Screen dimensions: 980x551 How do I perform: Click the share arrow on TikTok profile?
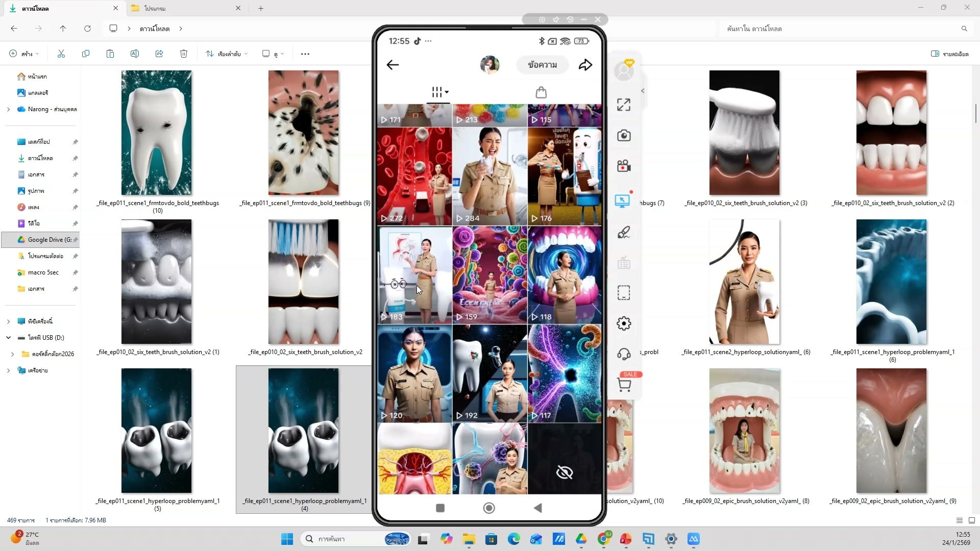point(585,65)
